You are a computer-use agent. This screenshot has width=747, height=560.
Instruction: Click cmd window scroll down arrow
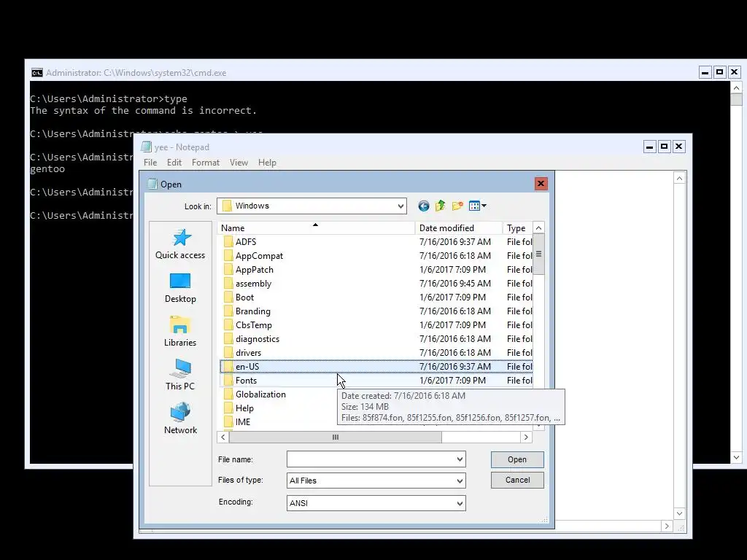737,458
